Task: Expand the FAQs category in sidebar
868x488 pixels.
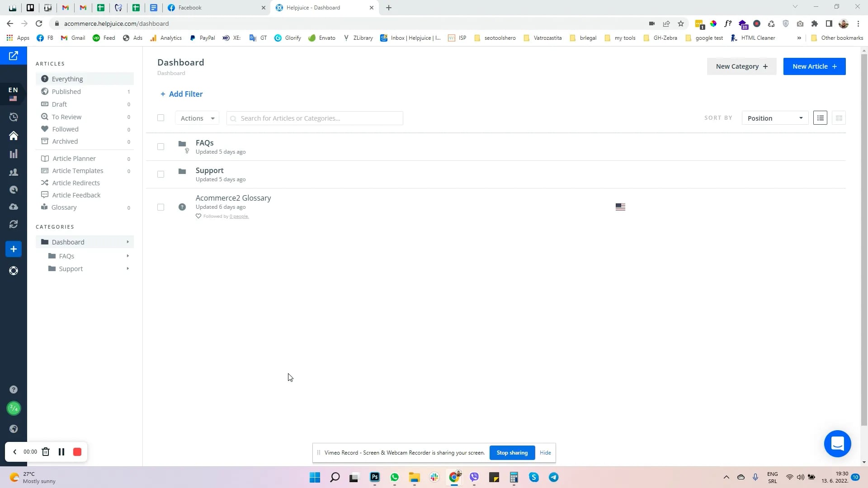Action: pos(128,256)
